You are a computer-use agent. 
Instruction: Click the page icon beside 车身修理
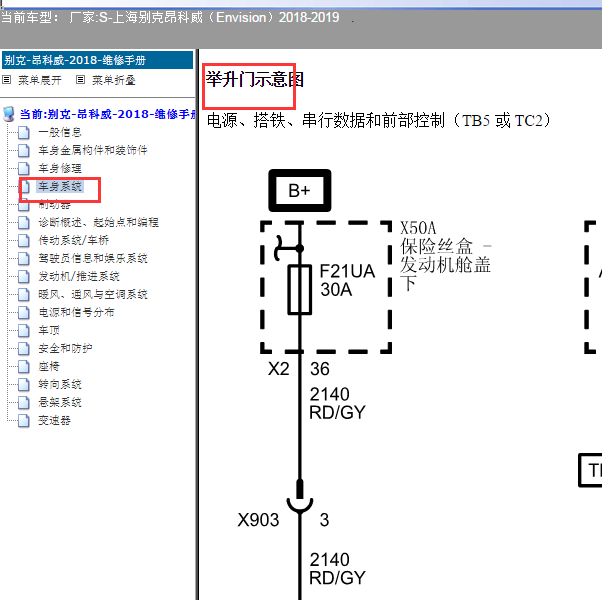(24, 168)
